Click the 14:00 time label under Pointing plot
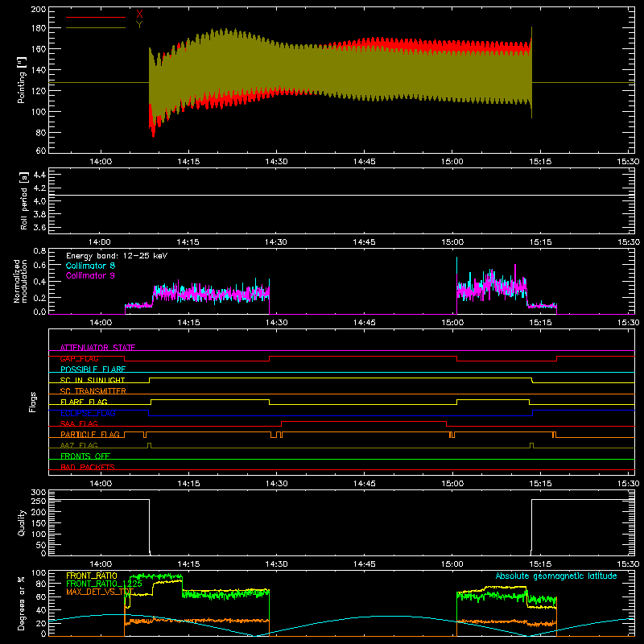Screen dimensions: 644x644 101,162
